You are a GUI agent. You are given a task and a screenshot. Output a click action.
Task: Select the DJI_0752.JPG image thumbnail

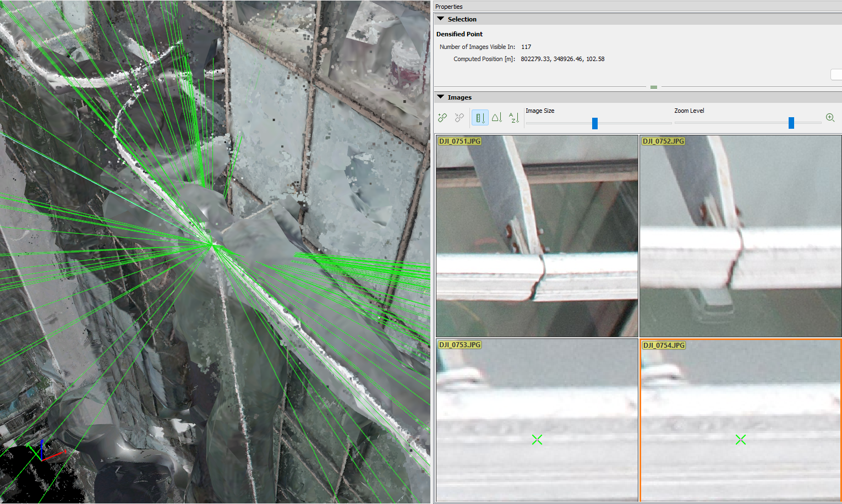[740, 237]
